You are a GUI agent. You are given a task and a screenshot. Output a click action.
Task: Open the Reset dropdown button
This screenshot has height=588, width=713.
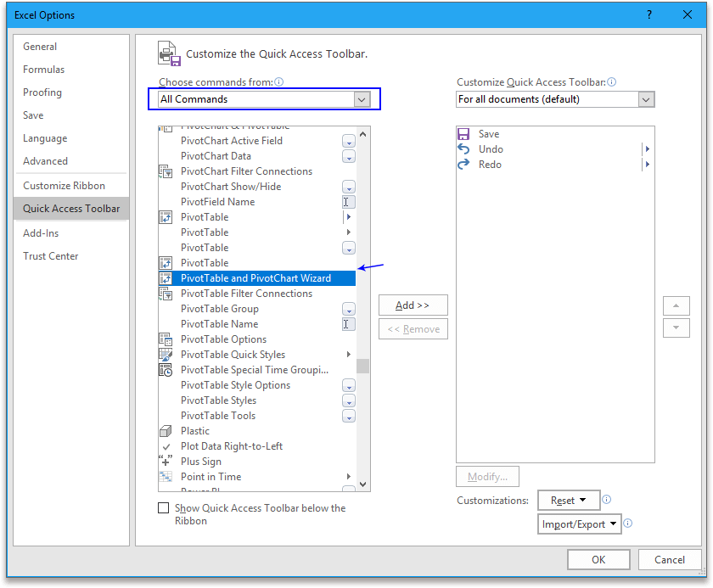(569, 501)
